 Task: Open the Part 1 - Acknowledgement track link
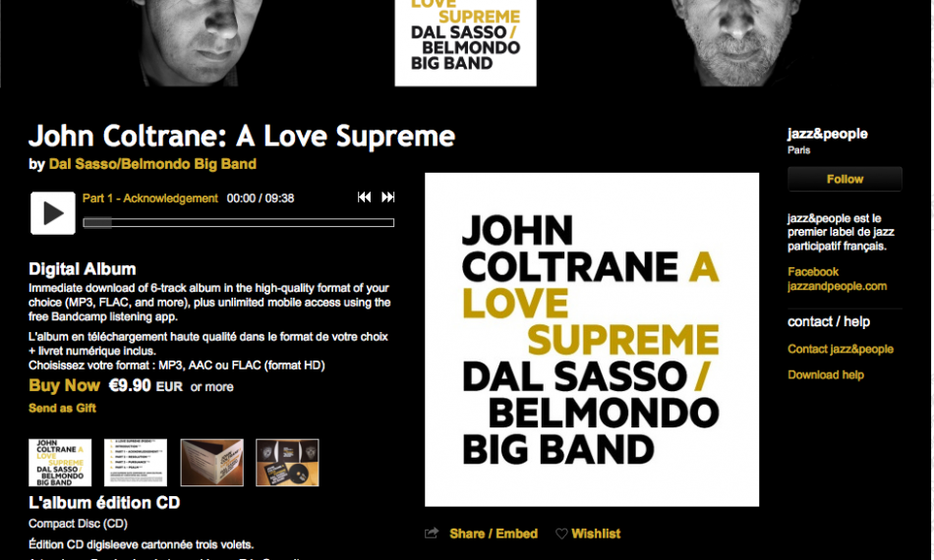(150, 198)
